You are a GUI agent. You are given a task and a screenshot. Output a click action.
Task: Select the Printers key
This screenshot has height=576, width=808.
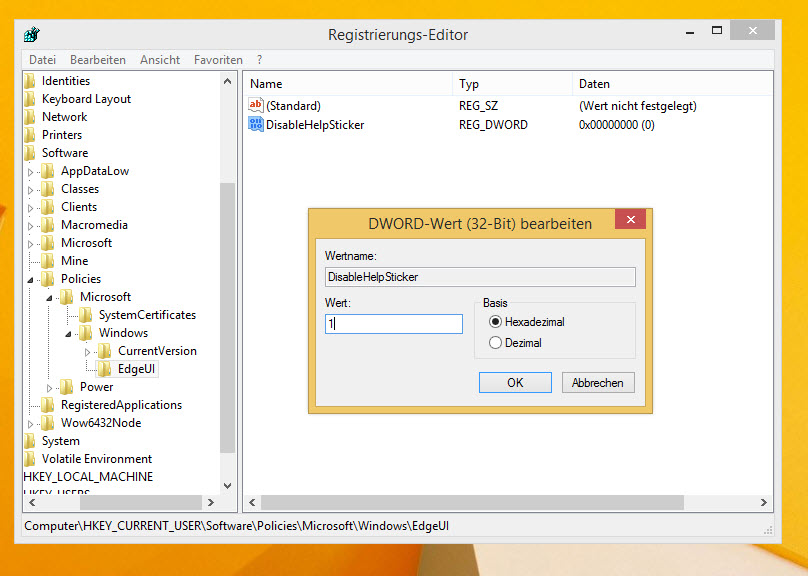[x=62, y=134]
